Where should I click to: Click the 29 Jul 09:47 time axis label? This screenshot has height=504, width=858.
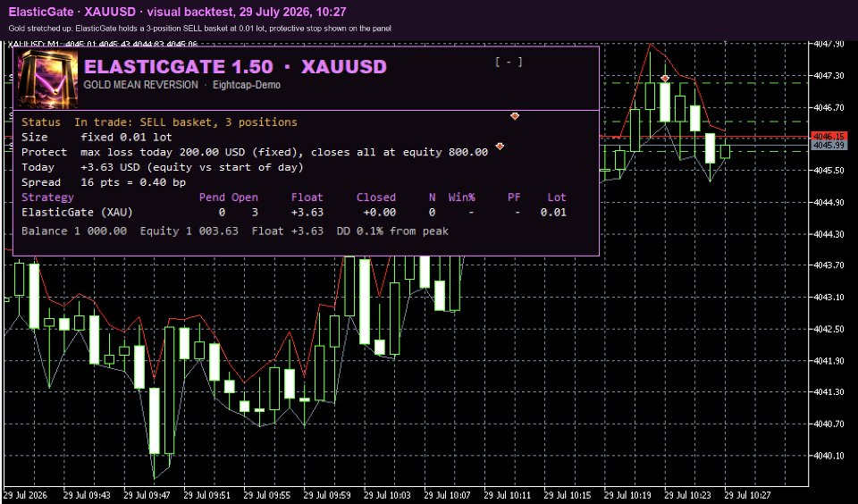coord(147,495)
